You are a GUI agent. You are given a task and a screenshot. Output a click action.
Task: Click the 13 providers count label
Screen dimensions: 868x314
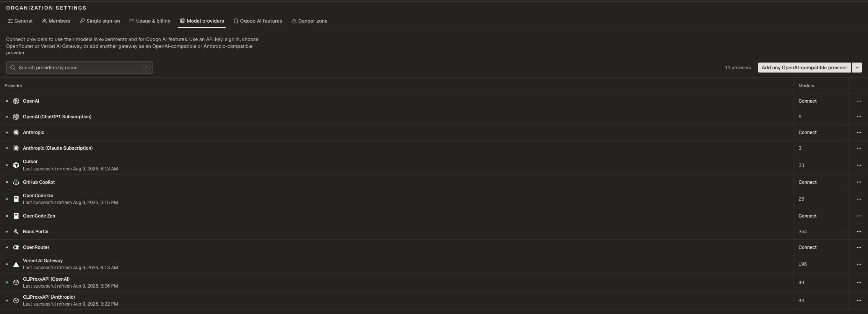[x=738, y=68]
